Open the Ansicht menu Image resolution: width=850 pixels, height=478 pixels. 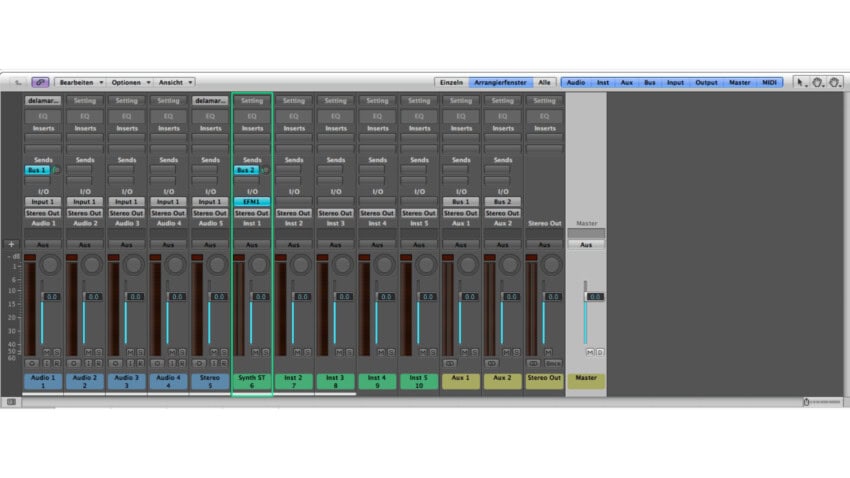click(175, 82)
